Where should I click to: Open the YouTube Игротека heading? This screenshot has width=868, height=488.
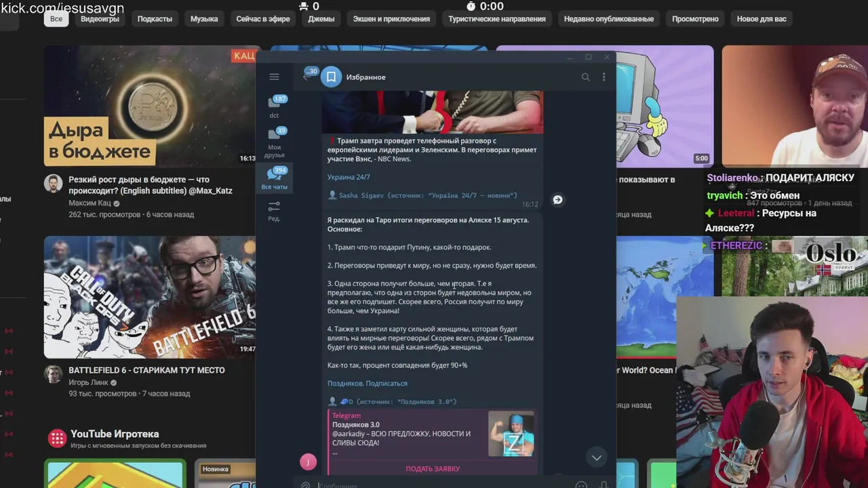pyautogui.click(x=115, y=434)
